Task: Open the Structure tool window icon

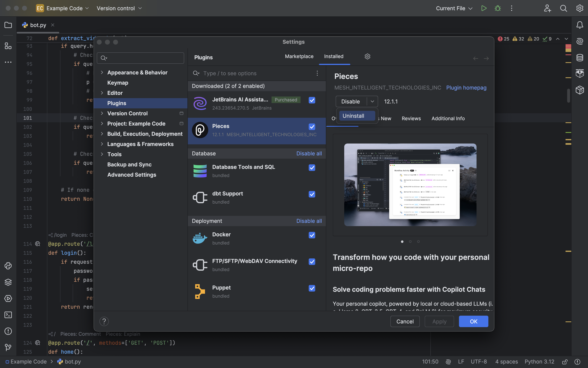Action: point(8,46)
